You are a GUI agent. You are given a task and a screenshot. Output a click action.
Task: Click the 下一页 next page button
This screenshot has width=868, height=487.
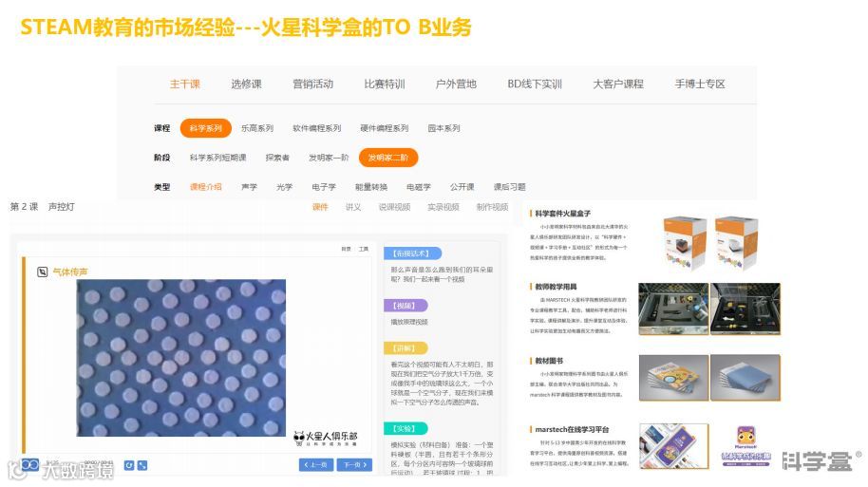355,465
